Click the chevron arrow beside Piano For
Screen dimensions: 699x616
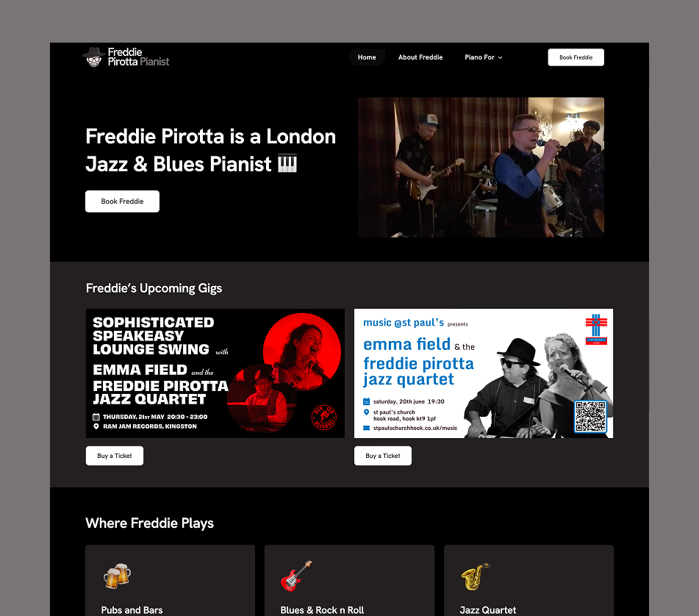click(x=500, y=57)
